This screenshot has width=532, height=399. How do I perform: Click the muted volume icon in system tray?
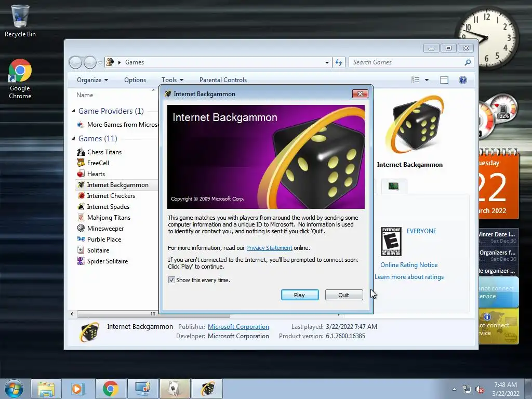tap(480, 390)
